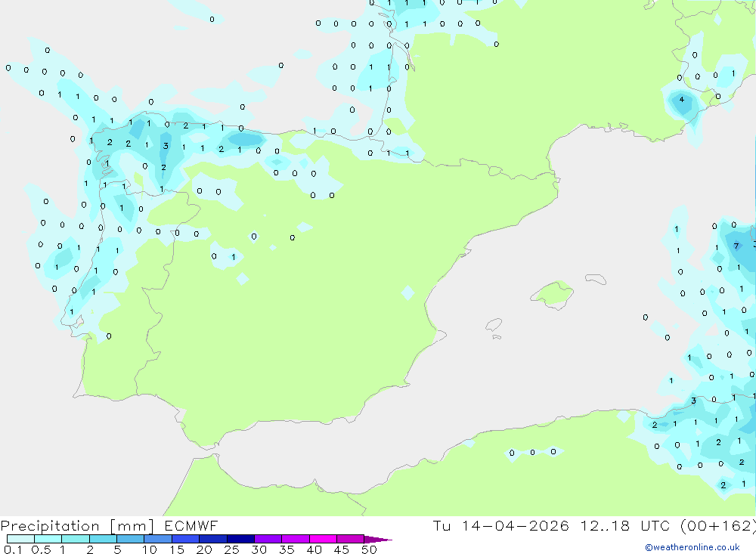Select the date text 'Tu 14-04-2026'

500,525
